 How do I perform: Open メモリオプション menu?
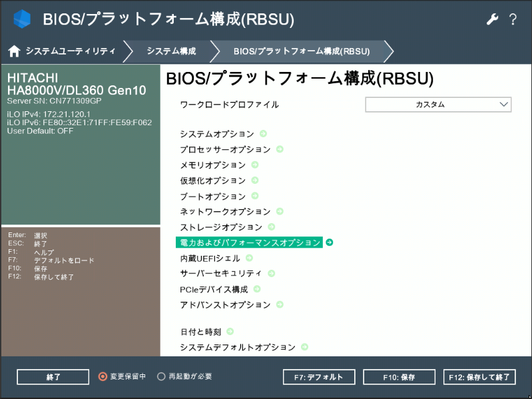click(212, 165)
